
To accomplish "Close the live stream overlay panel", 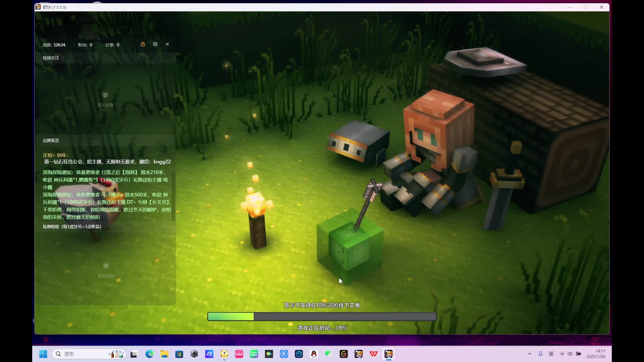I will 167,44.
